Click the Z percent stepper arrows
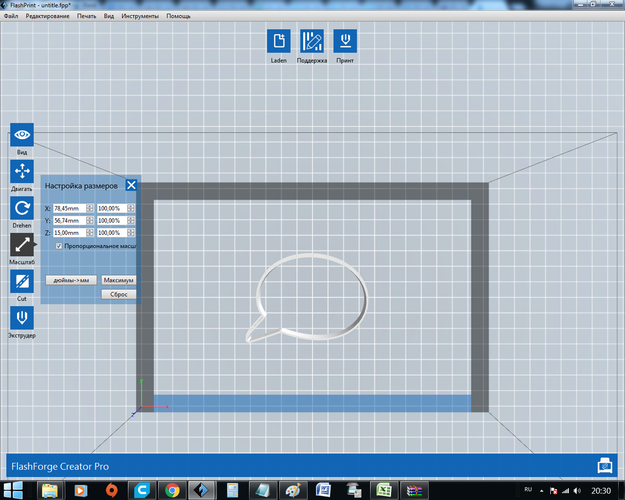Image resolution: width=625 pixels, height=500 pixels. [131, 232]
